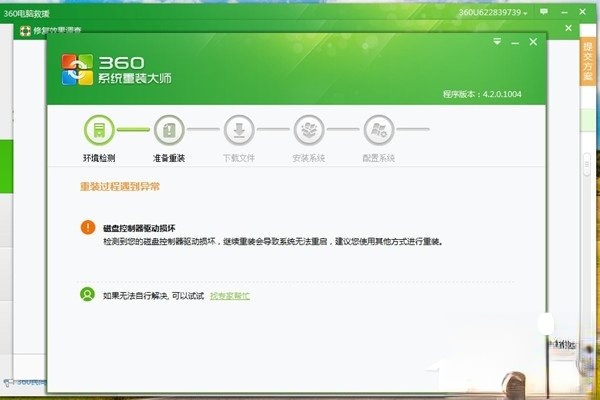The image size is (600, 400).
Task: Click the scrollbar handle in background window
Action: coord(587,164)
